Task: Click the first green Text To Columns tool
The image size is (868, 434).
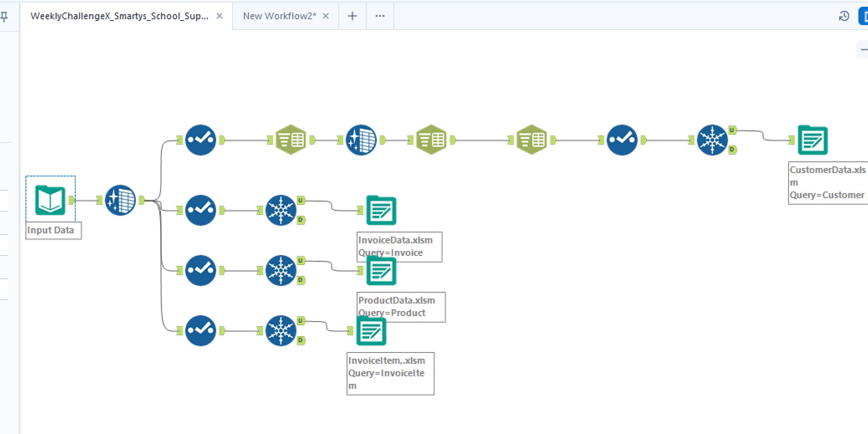Action: click(291, 140)
